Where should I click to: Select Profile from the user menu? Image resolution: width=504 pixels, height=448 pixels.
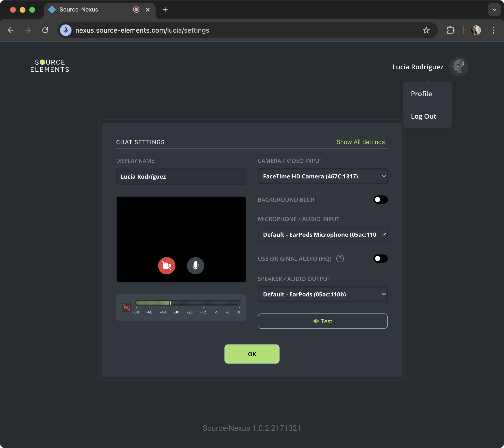[x=421, y=94]
